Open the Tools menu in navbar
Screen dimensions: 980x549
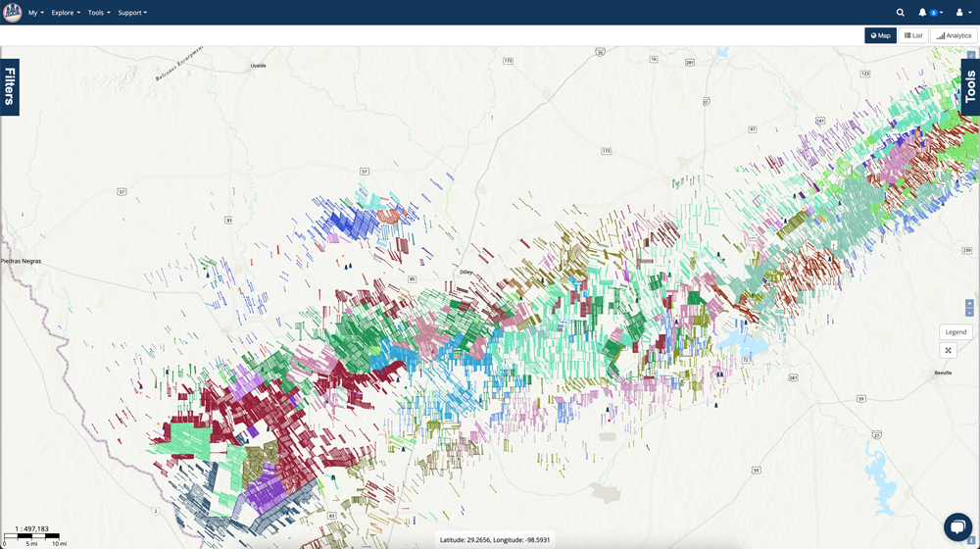[99, 13]
